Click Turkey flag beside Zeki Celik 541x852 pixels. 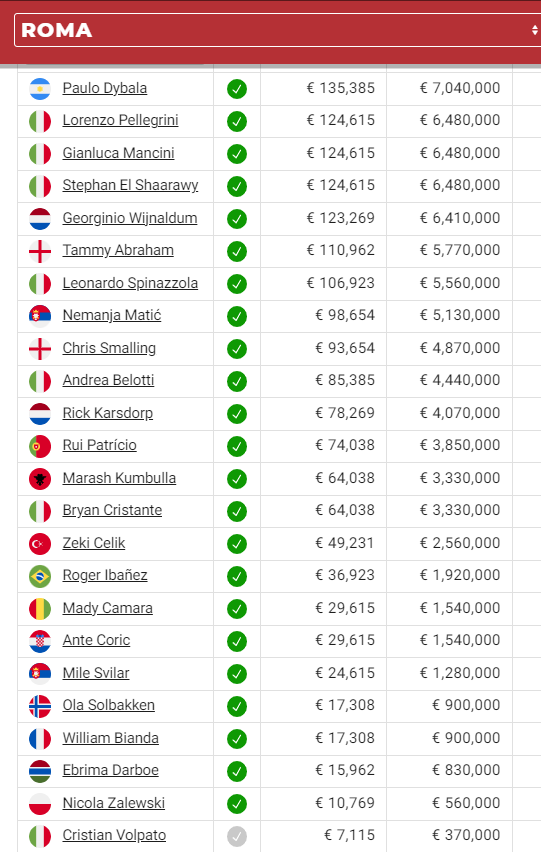tap(40, 543)
